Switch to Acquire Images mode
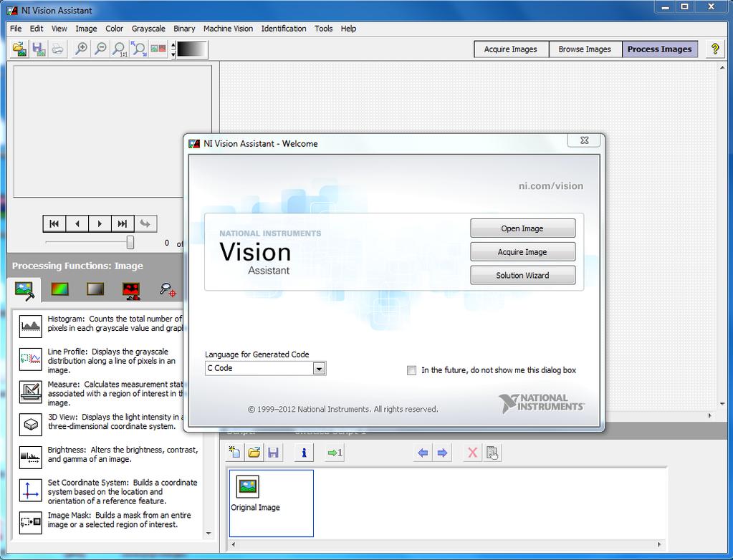The image size is (733, 560). [x=510, y=49]
